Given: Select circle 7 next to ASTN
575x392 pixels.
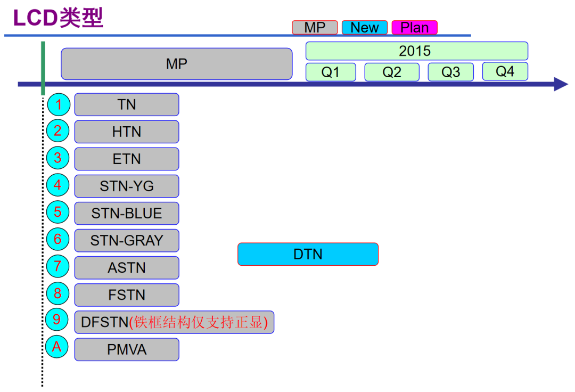Looking at the screenshot, I should (58, 266).
